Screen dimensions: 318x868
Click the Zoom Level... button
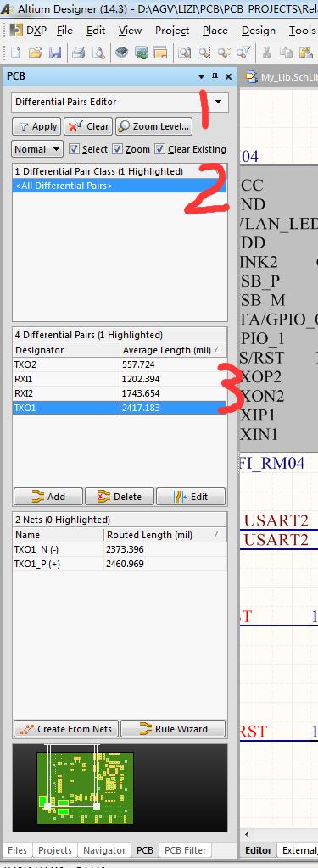click(x=154, y=126)
